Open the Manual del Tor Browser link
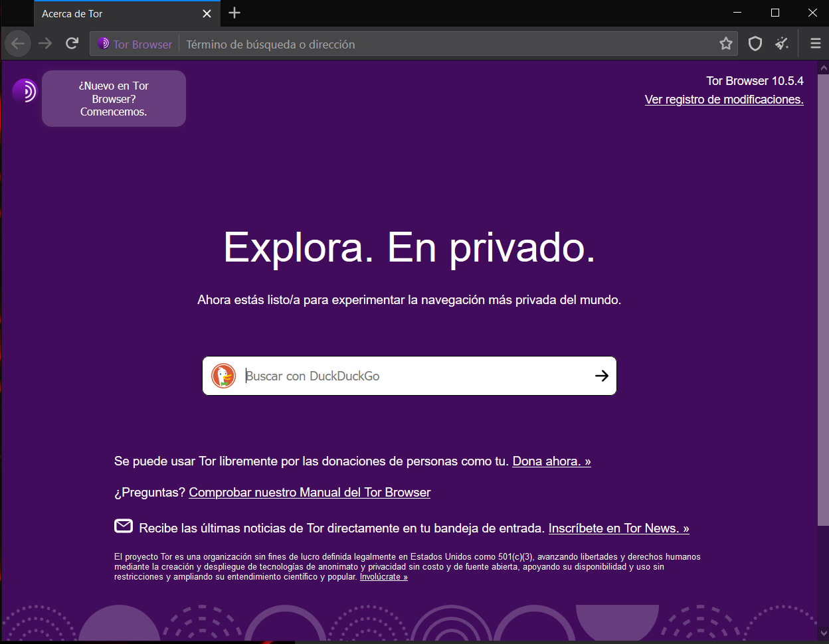The width and height of the screenshot is (829, 644). pos(310,492)
